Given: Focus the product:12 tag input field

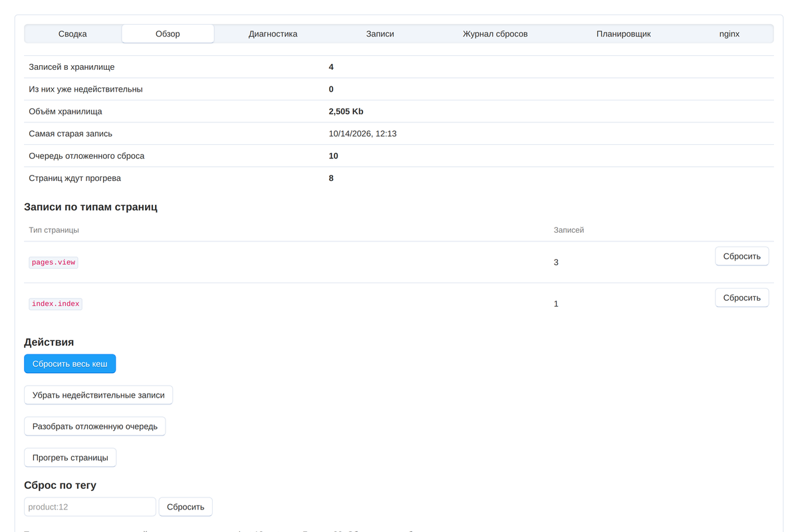Looking at the screenshot, I should (x=90, y=507).
